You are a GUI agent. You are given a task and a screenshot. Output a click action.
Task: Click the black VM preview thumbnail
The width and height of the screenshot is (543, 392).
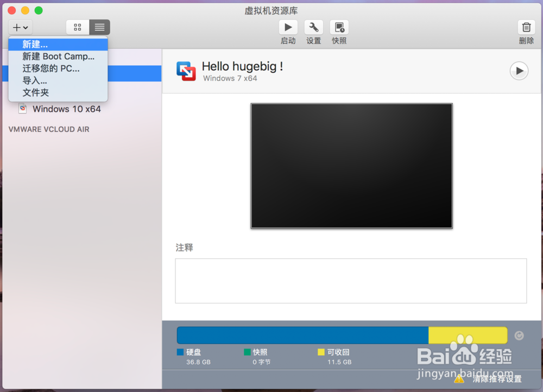click(x=351, y=166)
